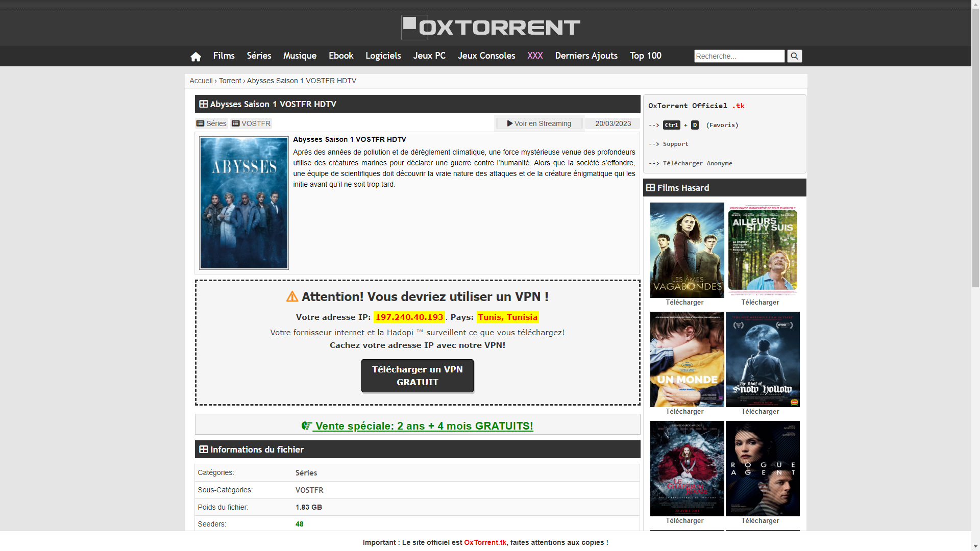Open Les Âmes Vagabondes poster

click(687, 250)
